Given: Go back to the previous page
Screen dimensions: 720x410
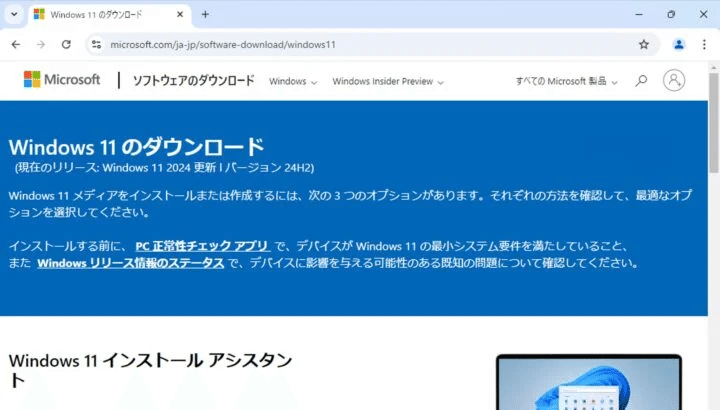Looking at the screenshot, I should [16, 45].
